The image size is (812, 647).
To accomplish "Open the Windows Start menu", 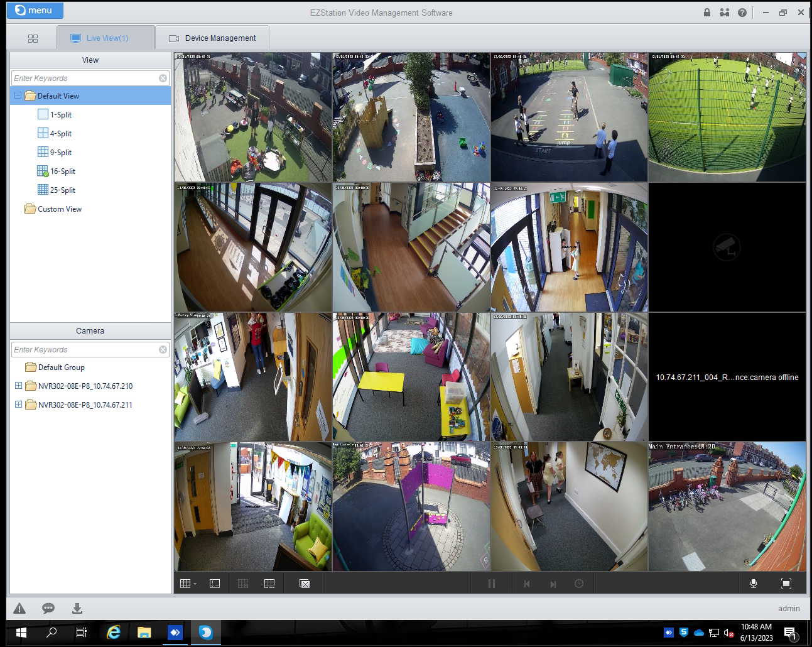I will tap(21, 633).
